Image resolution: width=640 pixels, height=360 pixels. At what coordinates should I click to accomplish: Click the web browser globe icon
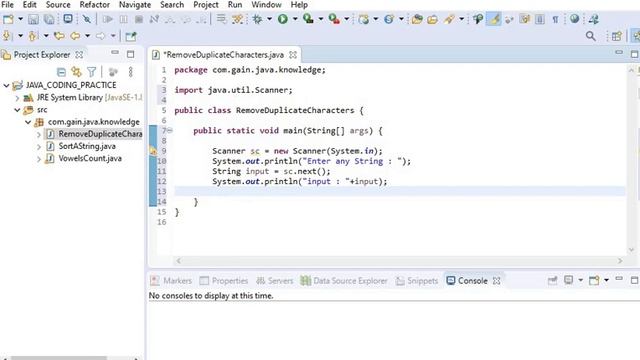[x=574, y=19]
